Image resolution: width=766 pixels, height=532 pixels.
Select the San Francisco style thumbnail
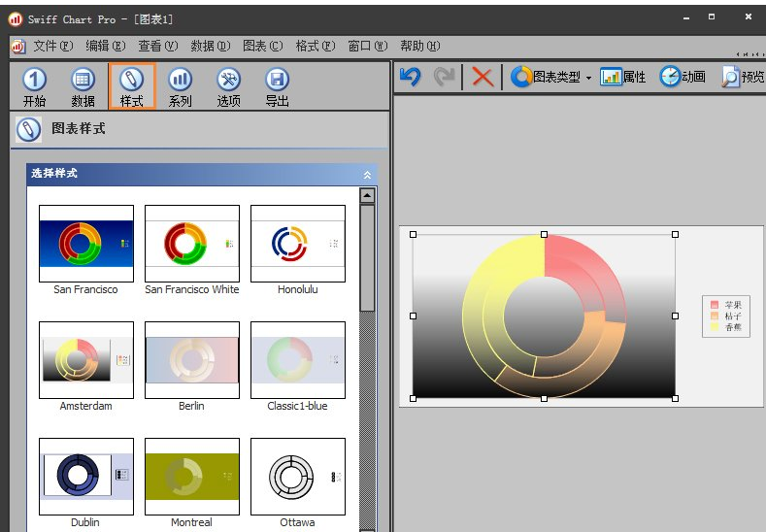tap(85, 244)
